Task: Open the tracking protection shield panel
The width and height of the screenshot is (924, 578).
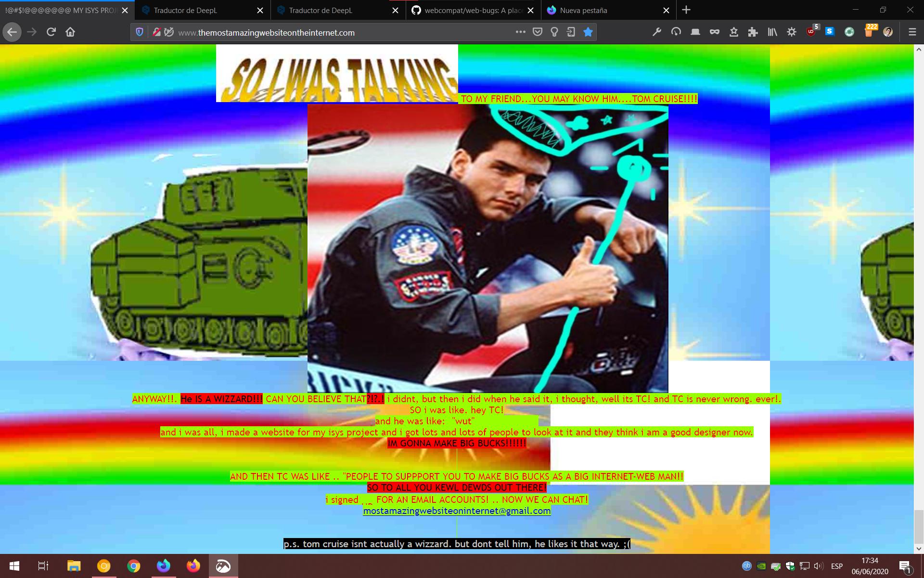Action: pos(140,32)
